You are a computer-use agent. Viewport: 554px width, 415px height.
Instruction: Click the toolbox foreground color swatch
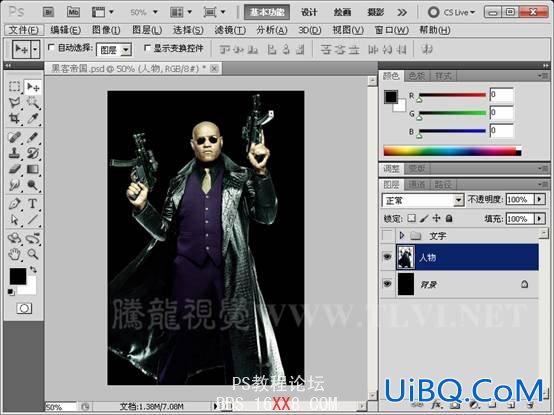[18, 276]
